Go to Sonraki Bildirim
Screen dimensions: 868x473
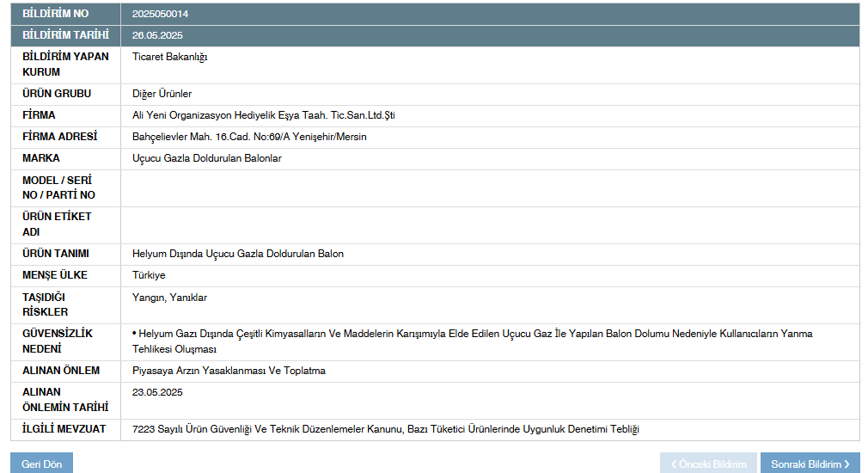pos(810,464)
